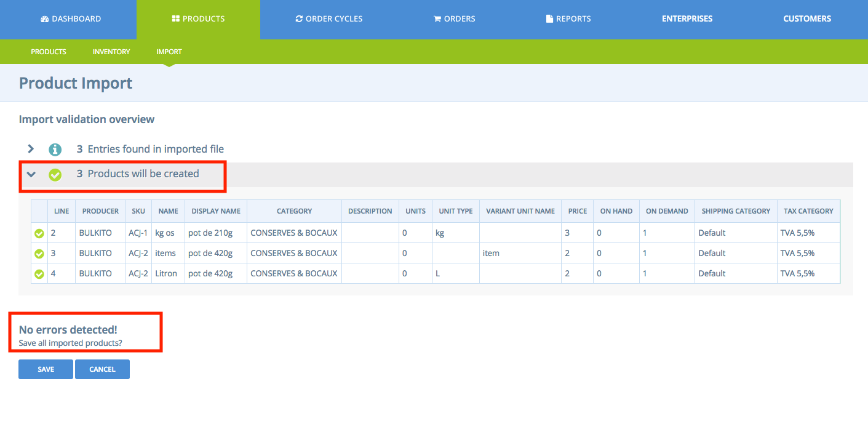
Task: Select the Products grid icon
Action: click(176, 18)
